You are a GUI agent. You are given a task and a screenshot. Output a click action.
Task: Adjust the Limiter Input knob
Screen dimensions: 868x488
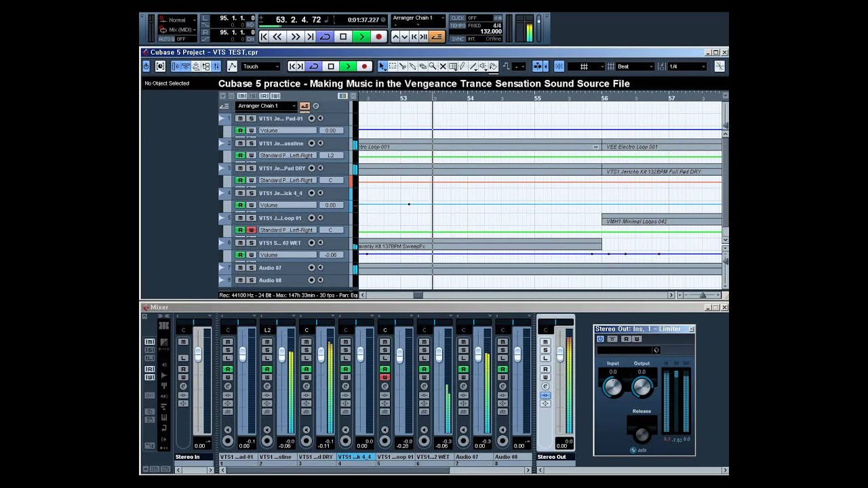click(612, 387)
